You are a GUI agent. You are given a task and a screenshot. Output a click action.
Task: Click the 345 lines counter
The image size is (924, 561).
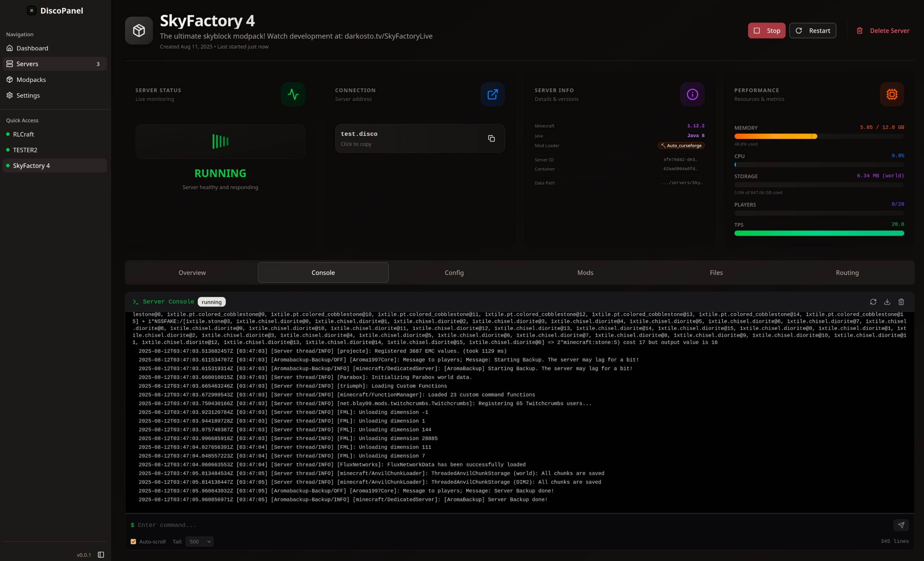(894, 541)
